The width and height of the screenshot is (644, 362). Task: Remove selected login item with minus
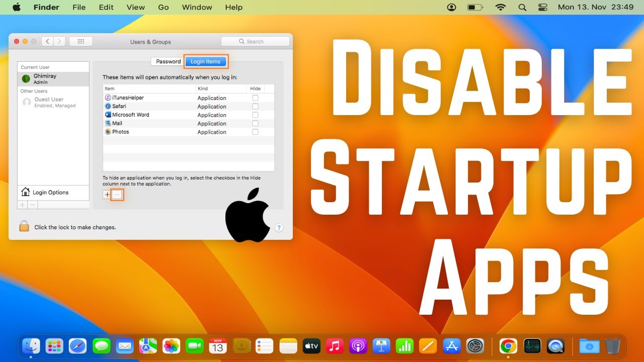[117, 195]
